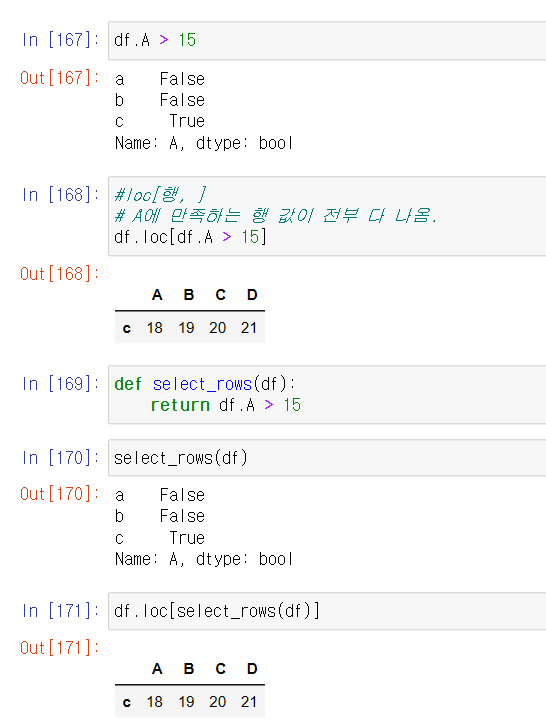The height and width of the screenshot is (726, 546).
Task: Click column header A in Out[168] table
Action: pyautogui.click(x=157, y=295)
